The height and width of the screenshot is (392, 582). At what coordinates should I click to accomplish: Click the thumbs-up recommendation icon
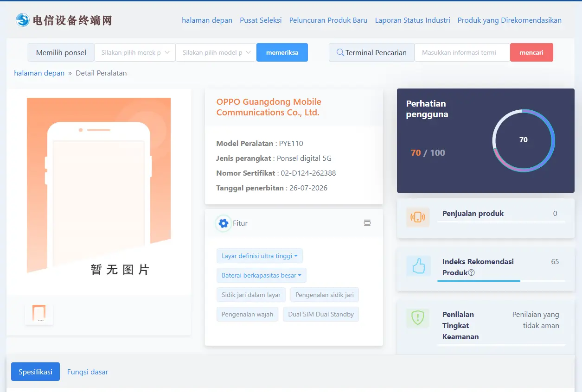[x=418, y=266]
